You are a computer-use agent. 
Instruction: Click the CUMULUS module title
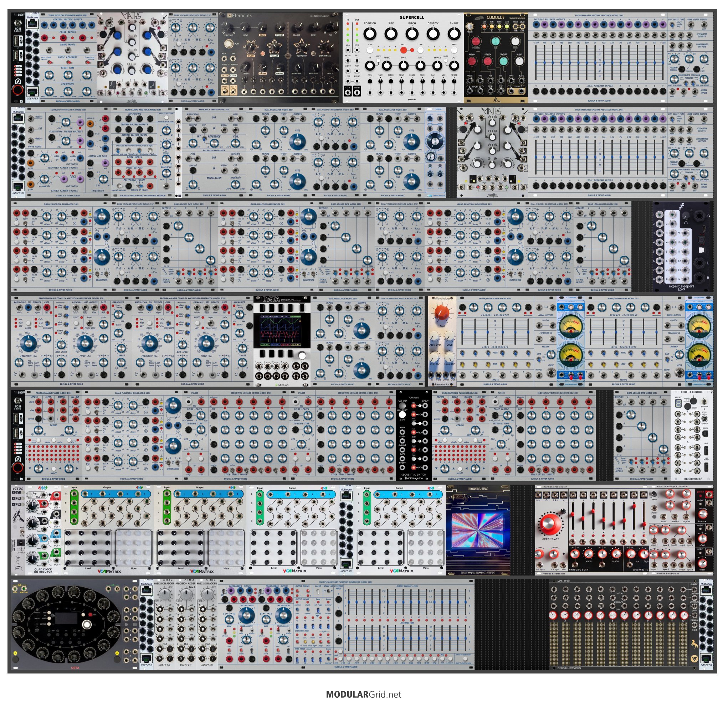point(496,17)
